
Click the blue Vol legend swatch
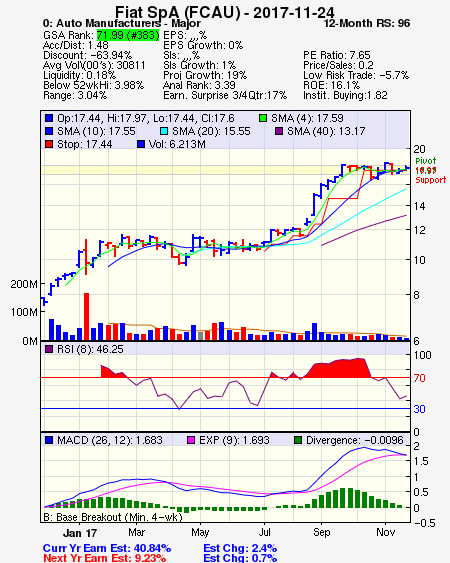[x=141, y=144]
